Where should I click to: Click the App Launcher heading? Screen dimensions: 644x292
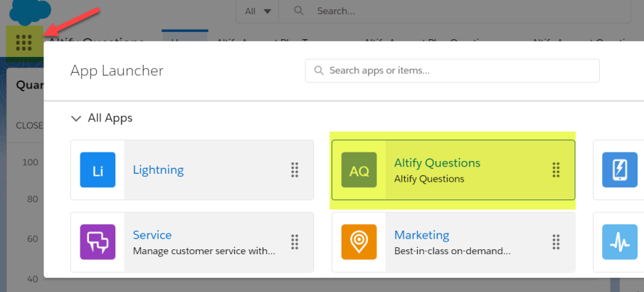click(x=117, y=71)
